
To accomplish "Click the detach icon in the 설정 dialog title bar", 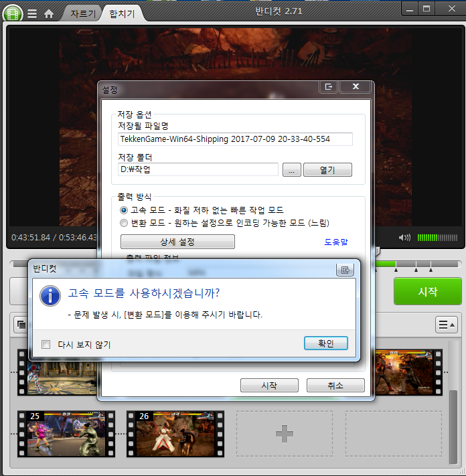I will click(x=329, y=87).
